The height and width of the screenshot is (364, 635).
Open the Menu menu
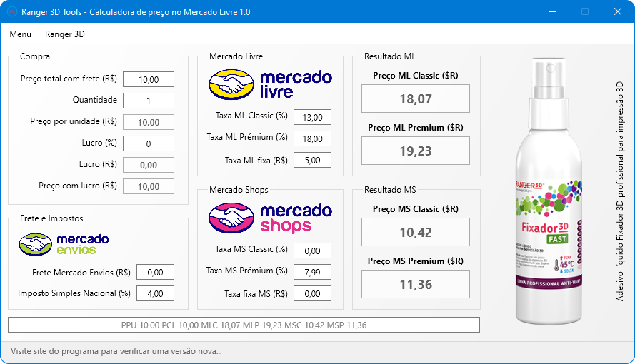click(x=20, y=34)
